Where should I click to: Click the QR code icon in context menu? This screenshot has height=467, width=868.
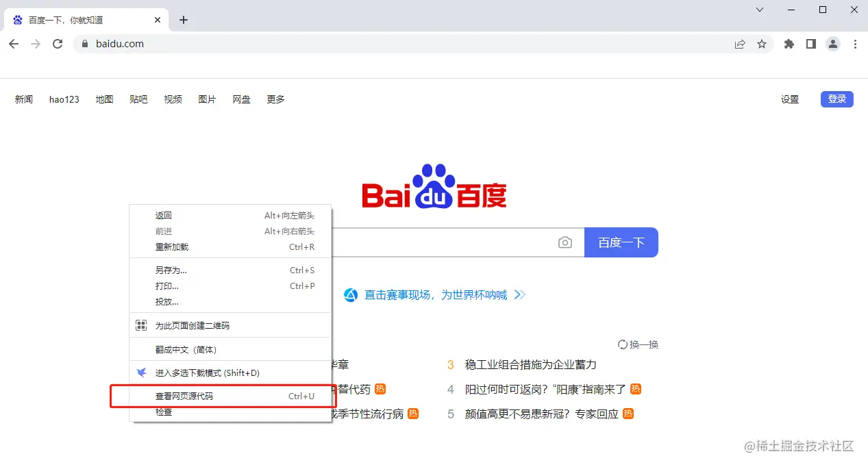[x=141, y=325]
